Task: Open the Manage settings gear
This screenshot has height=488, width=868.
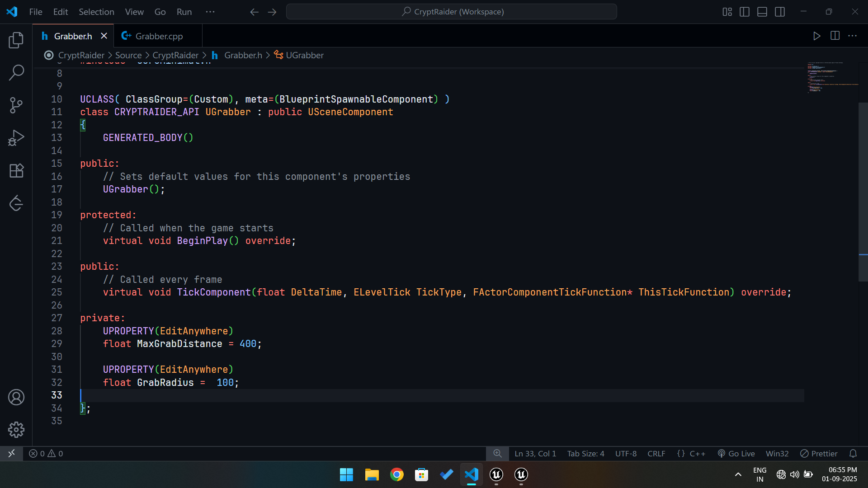Action: click(x=16, y=430)
